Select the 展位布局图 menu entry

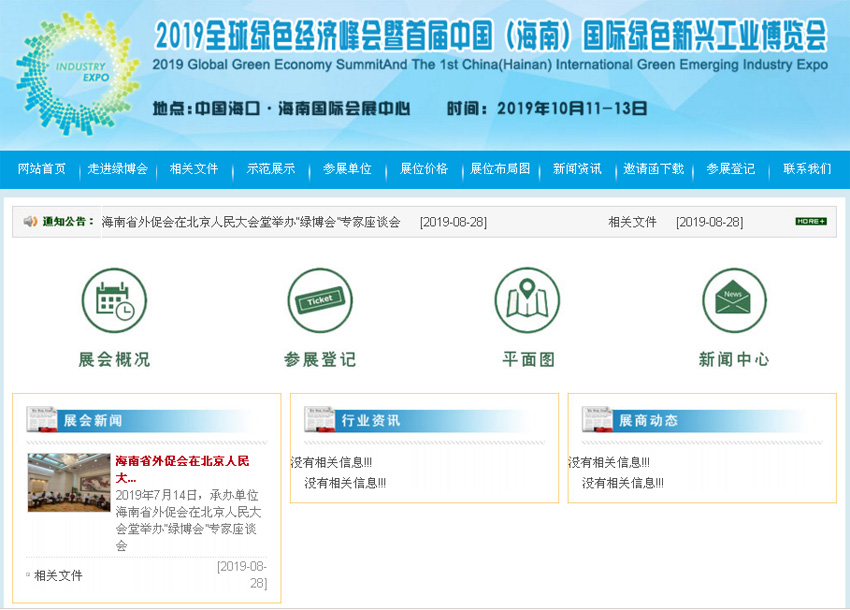coord(498,170)
